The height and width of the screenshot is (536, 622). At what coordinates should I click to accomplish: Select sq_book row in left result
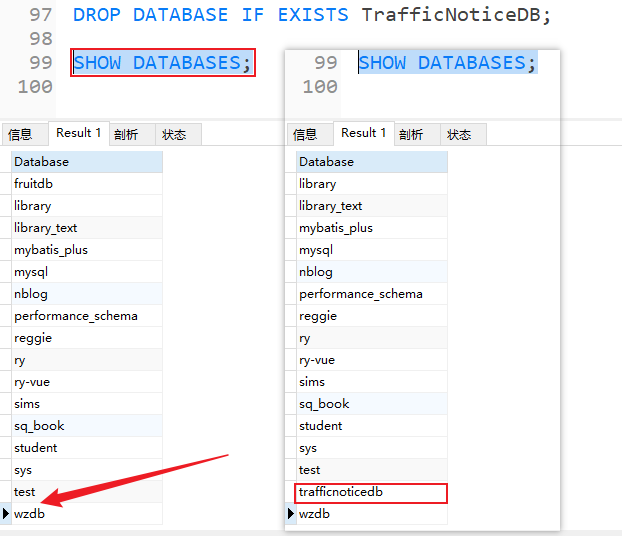[87, 426]
